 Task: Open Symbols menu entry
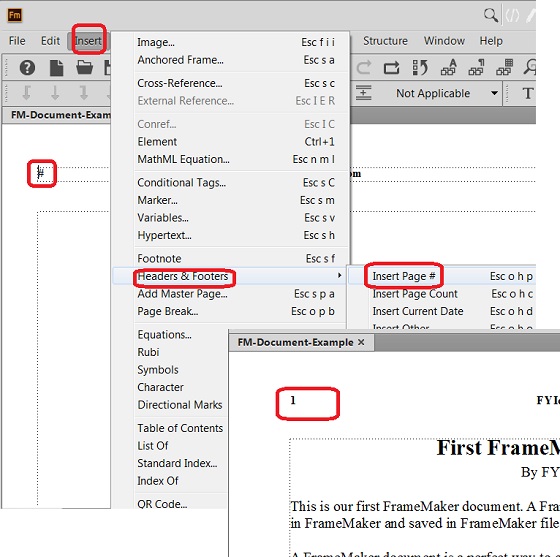click(158, 370)
